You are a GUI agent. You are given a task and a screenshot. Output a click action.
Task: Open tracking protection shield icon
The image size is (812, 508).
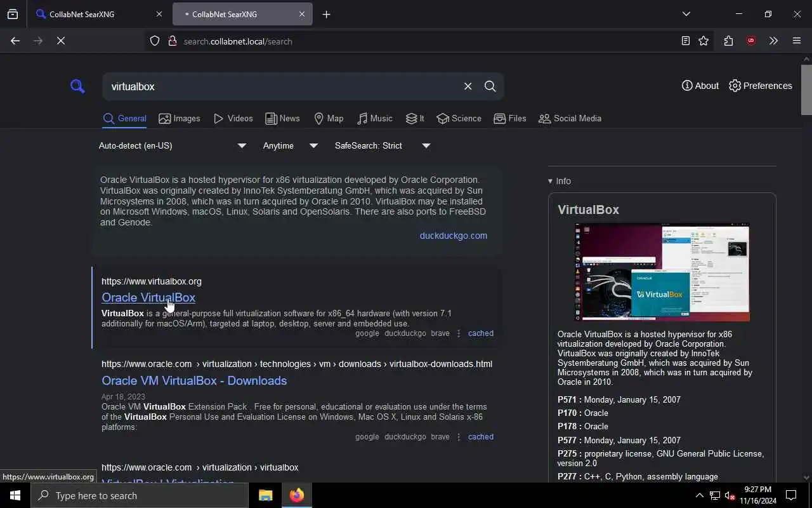[155, 41]
